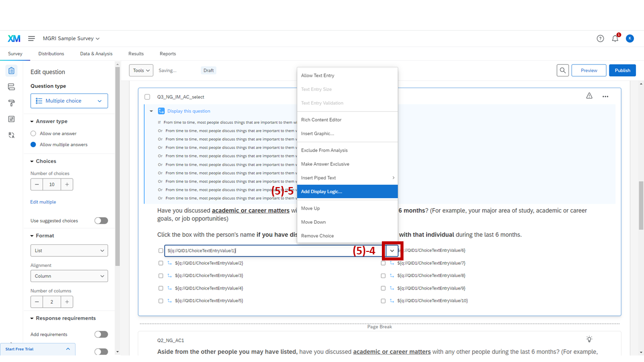Open the Alignment Column dropdown
This screenshot has height=362, width=644.
(x=69, y=276)
